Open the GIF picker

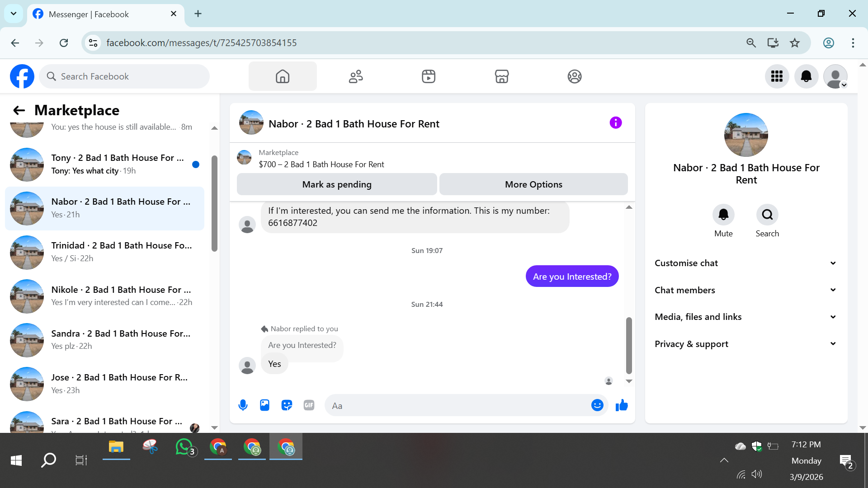(309, 405)
